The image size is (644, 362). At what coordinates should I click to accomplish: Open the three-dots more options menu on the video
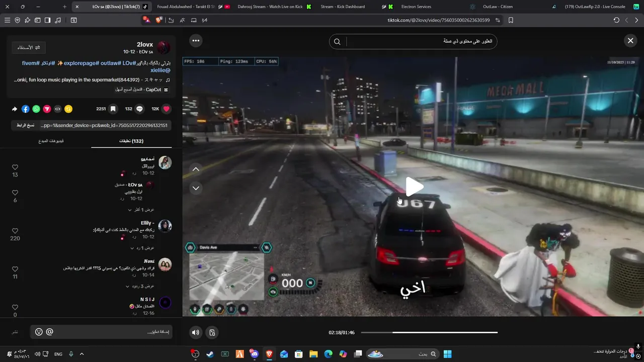pos(196,41)
